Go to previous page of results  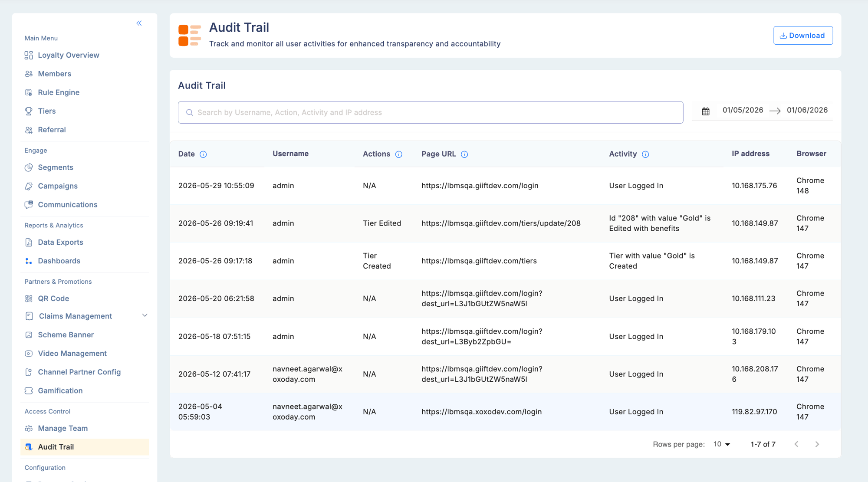pos(796,444)
